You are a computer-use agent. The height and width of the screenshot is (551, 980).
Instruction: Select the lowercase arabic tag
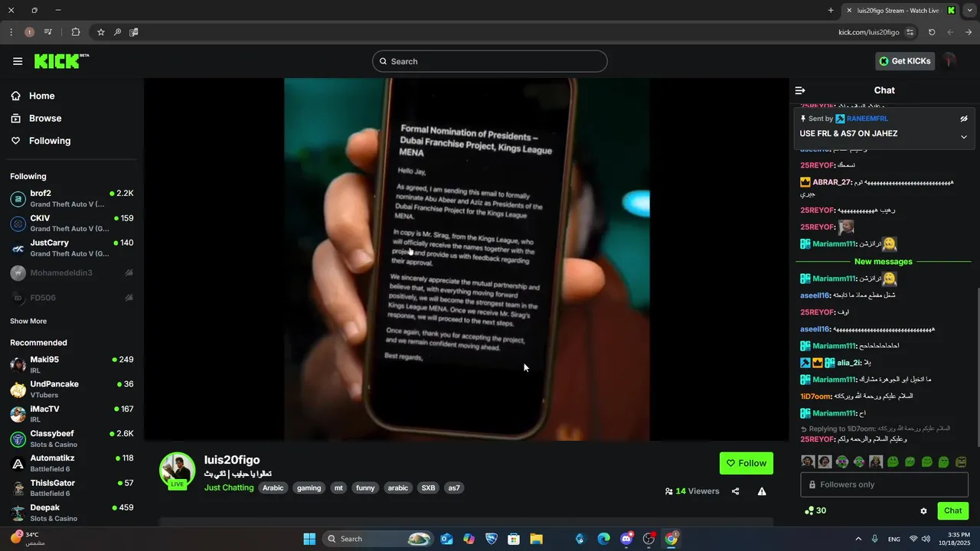click(x=398, y=487)
